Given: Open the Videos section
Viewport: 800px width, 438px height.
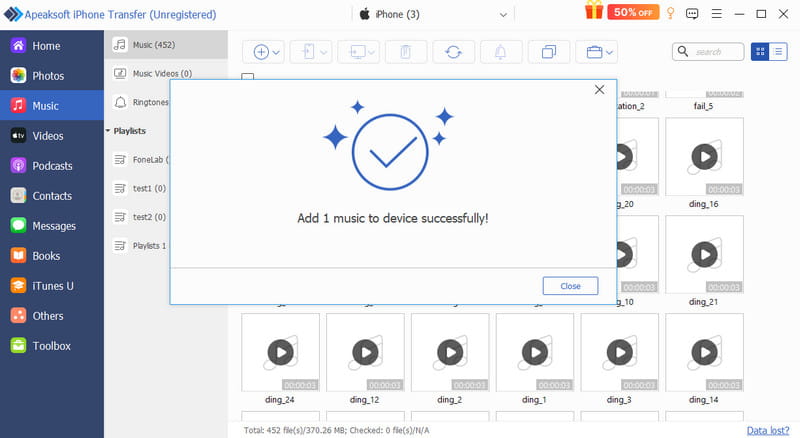Looking at the screenshot, I should coord(52,136).
